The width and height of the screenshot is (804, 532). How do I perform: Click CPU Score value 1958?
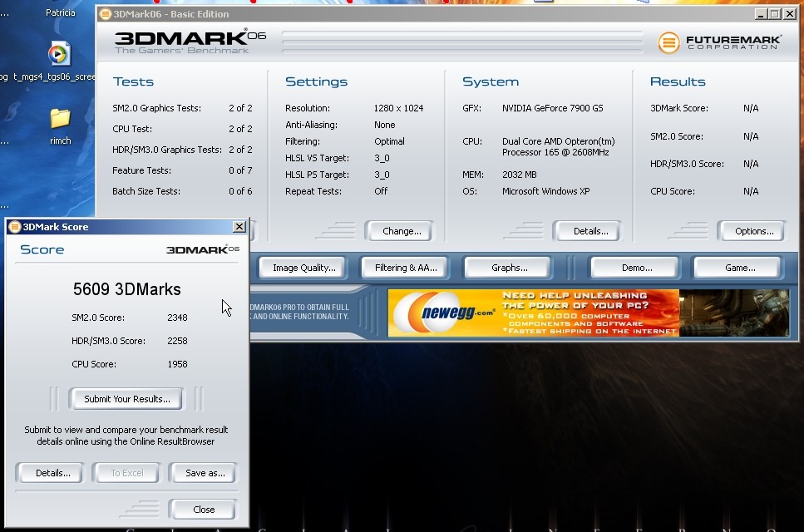pos(177,364)
